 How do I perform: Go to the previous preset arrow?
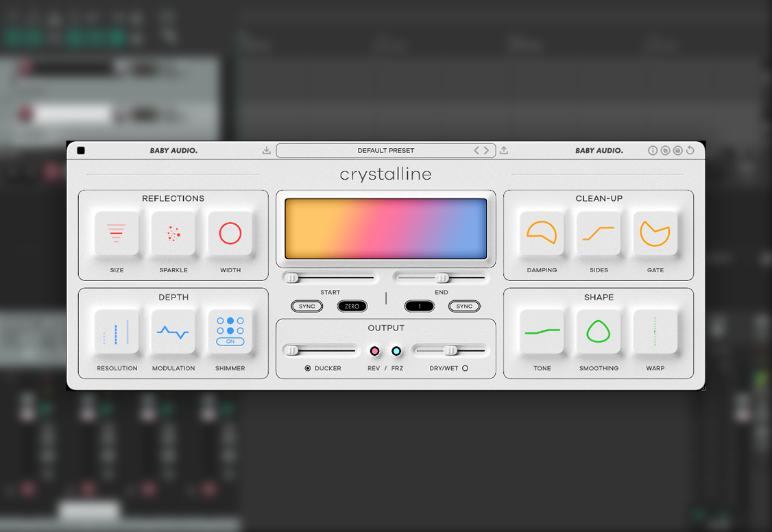tap(476, 151)
